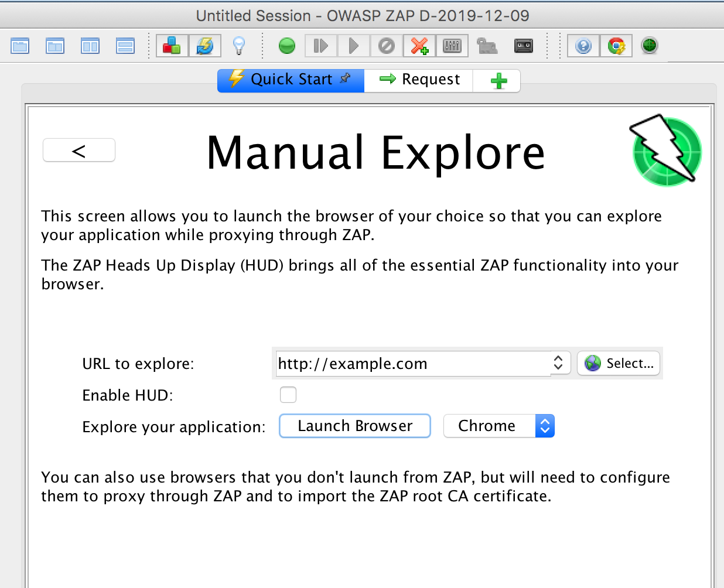The height and width of the screenshot is (588, 724).
Task: Click the Launch Browser button
Action: (x=354, y=426)
